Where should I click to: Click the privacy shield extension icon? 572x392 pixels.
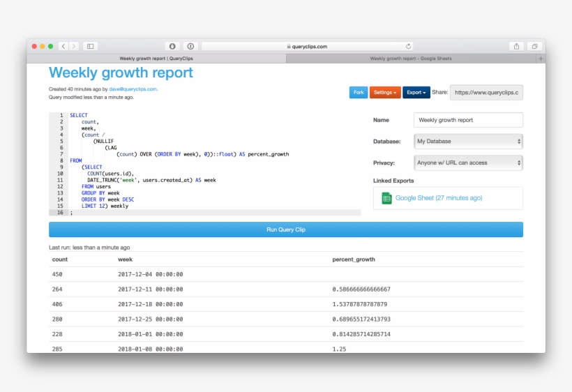[x=172, y=46]
